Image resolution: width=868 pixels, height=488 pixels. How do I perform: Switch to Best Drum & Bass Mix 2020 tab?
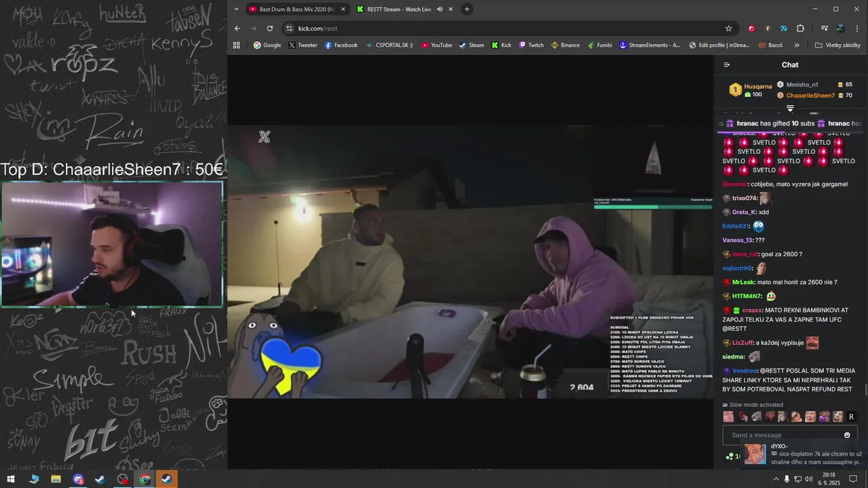297,9
